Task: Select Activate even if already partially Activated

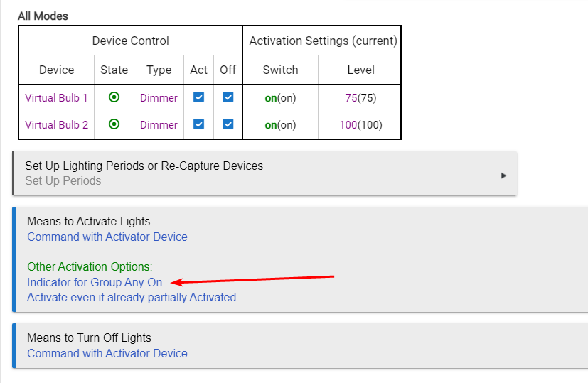Action: click(132, 298)
